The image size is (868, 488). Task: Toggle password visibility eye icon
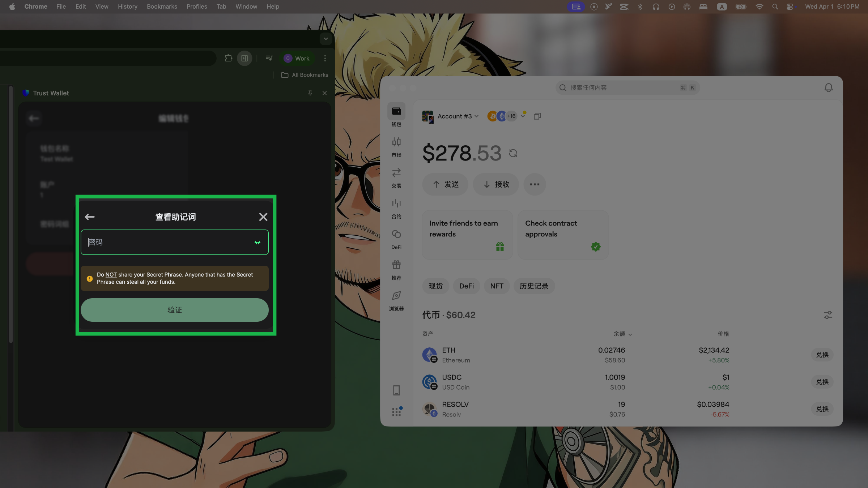[x=258, y=243]
